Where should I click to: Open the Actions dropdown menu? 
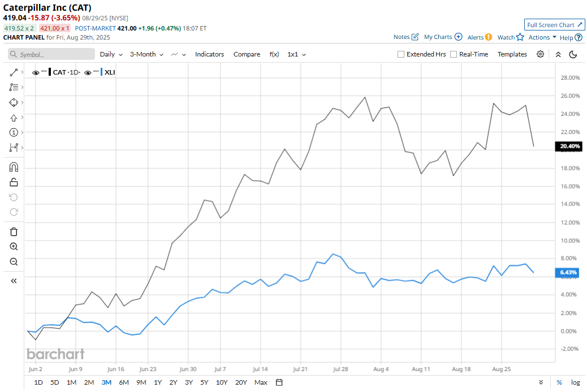pos(542,37)
